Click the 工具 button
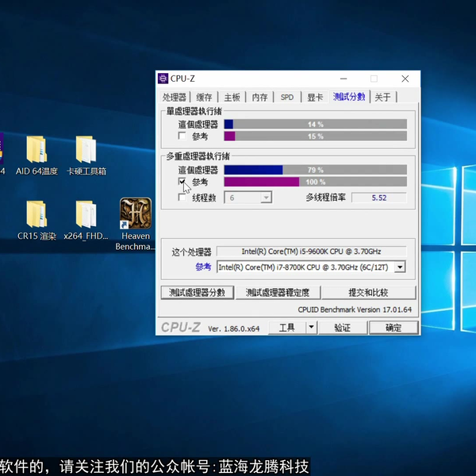 [287, 328]
